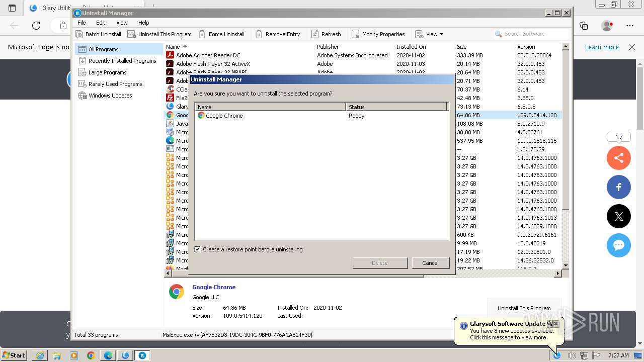Click the Action Center flag tray icon
This screenshot has height=362, width=644.
[596, 355]
